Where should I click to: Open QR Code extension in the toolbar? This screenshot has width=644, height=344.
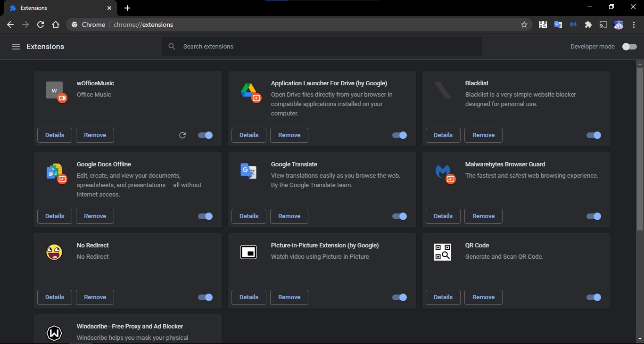[543, 25]
